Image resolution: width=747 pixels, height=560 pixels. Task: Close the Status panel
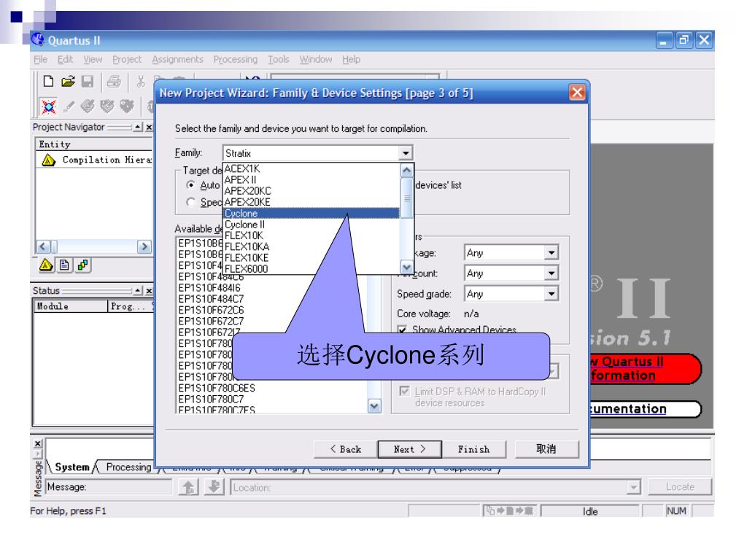point(149,290)
